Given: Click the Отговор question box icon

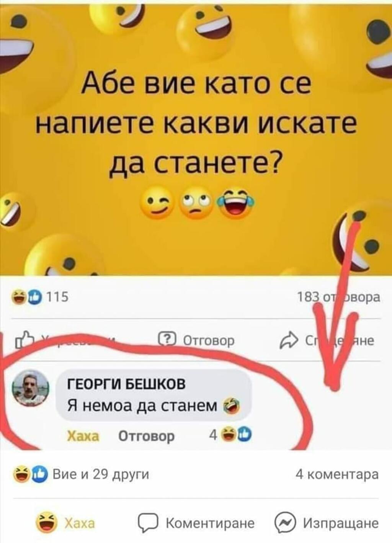Looking at the screenshot, I should [x=167, y=340].
